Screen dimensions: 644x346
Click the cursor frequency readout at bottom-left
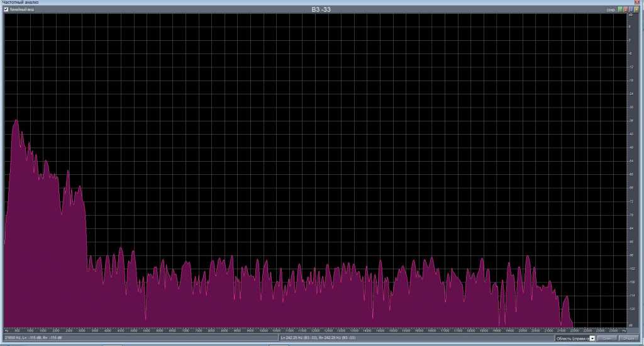tap(33, 338)
